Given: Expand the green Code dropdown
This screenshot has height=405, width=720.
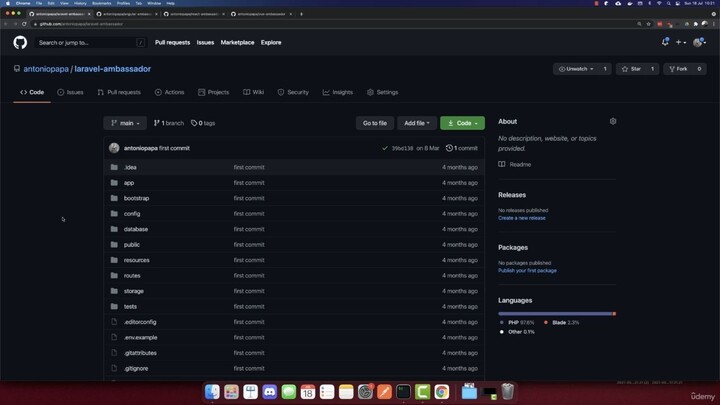Looking at the screenshot, I should coord(462,123).
